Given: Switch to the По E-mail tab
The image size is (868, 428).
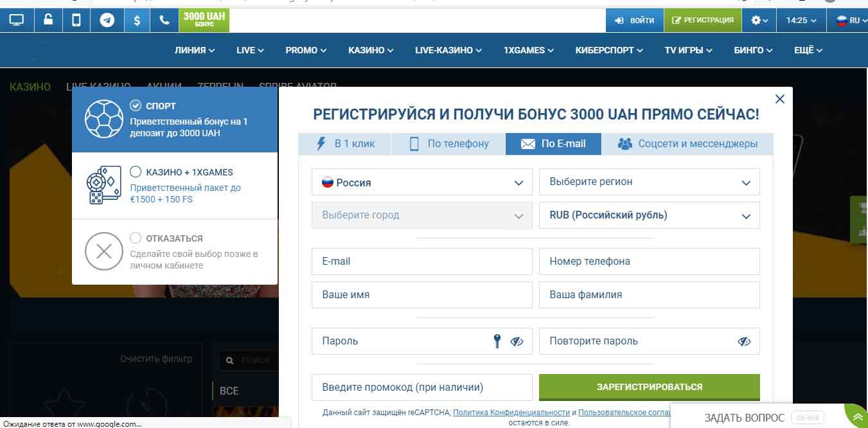Looking at the screenshot, I should (x=554, y=144).
